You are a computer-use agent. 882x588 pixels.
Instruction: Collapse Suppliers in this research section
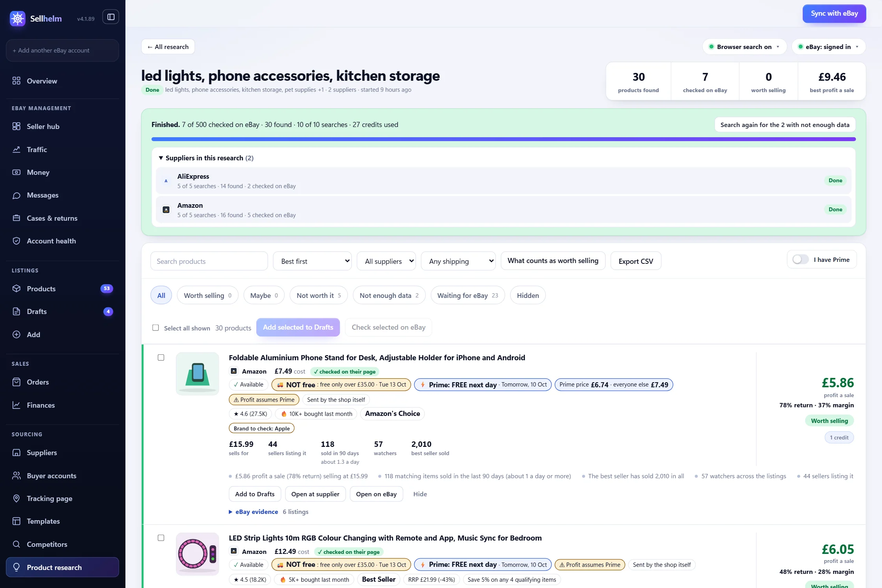coord(206,158)
